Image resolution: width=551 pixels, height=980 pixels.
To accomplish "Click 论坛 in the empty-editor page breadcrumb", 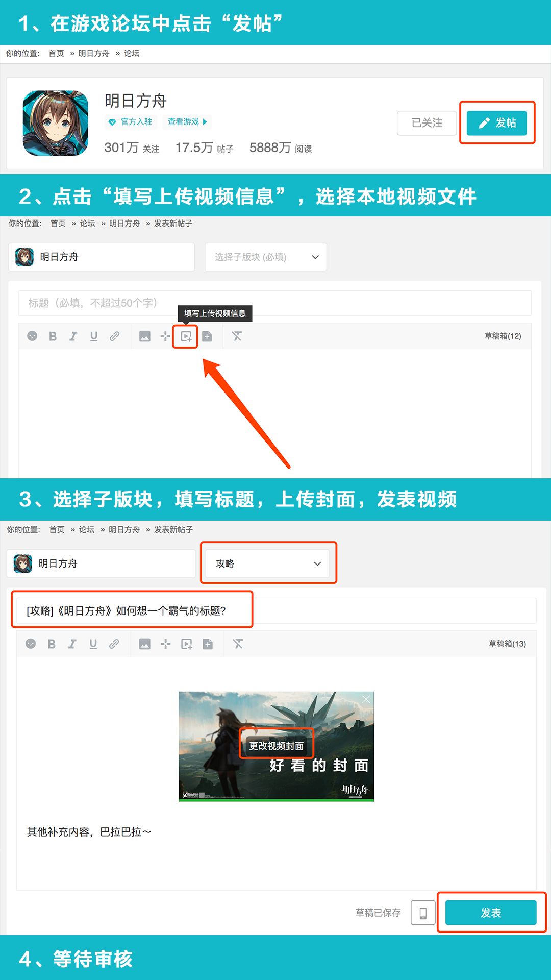I will [x=87, y=223].
